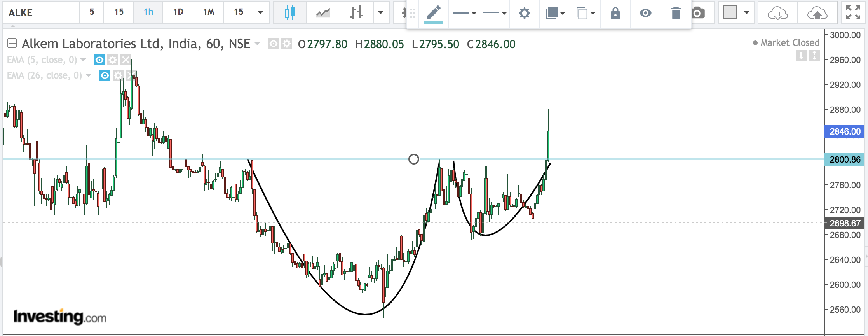Choose the bar chart style icon

356,13
